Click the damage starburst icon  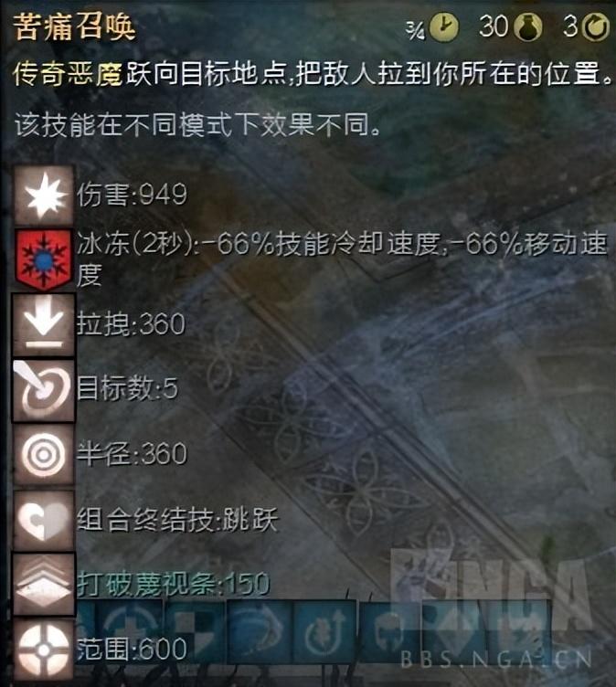tap(43, 195)
